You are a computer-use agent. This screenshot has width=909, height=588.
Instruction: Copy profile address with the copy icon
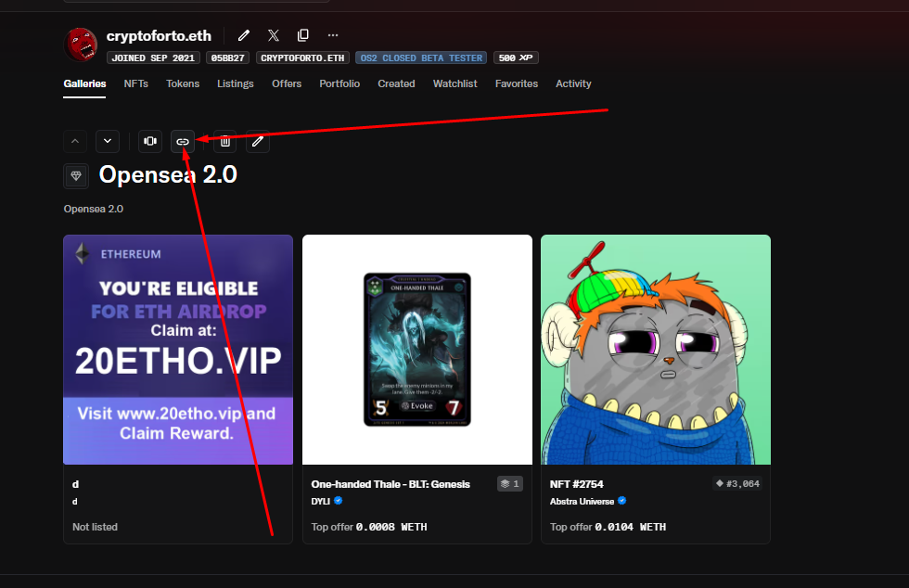pyautogui.click(x=303, y=36)
